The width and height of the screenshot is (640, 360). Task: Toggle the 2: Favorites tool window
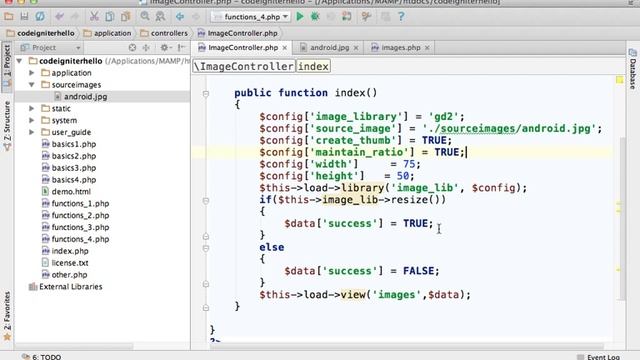pyautogui.click(x=7, y=316)
